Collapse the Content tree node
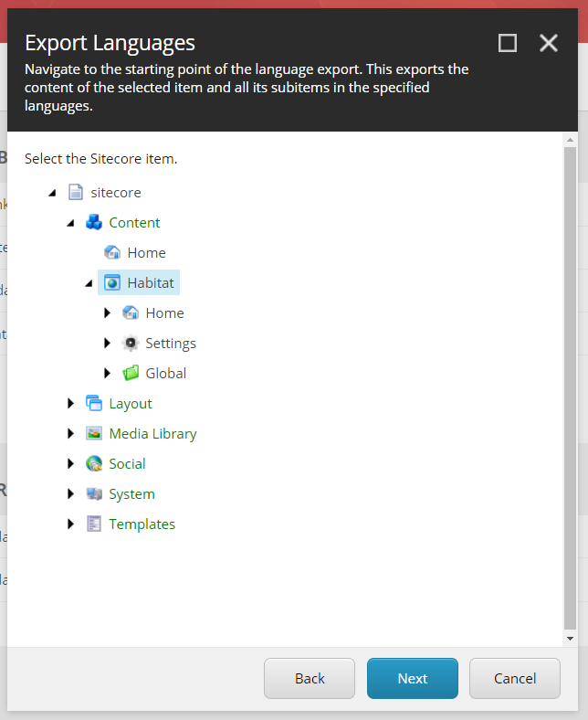 [x=70, y=223]
